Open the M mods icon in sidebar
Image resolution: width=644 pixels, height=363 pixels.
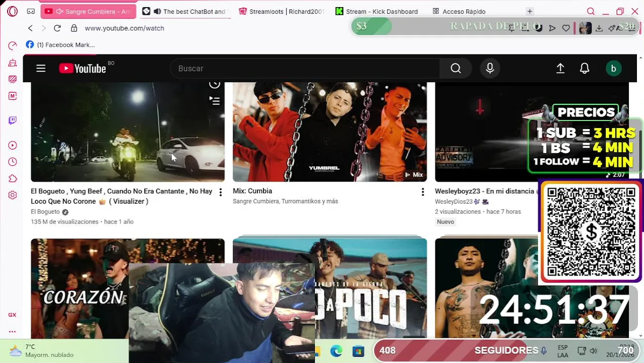point(13,96)
